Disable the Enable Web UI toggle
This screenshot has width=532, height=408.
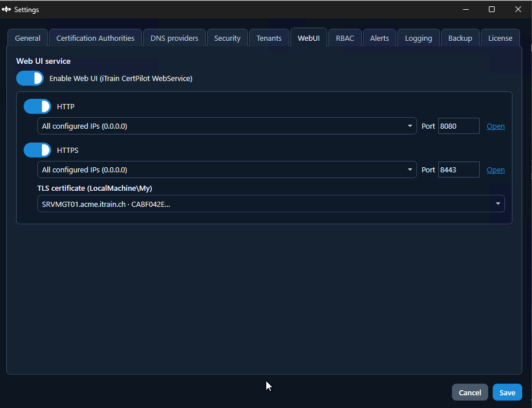[x=30, y=78]
